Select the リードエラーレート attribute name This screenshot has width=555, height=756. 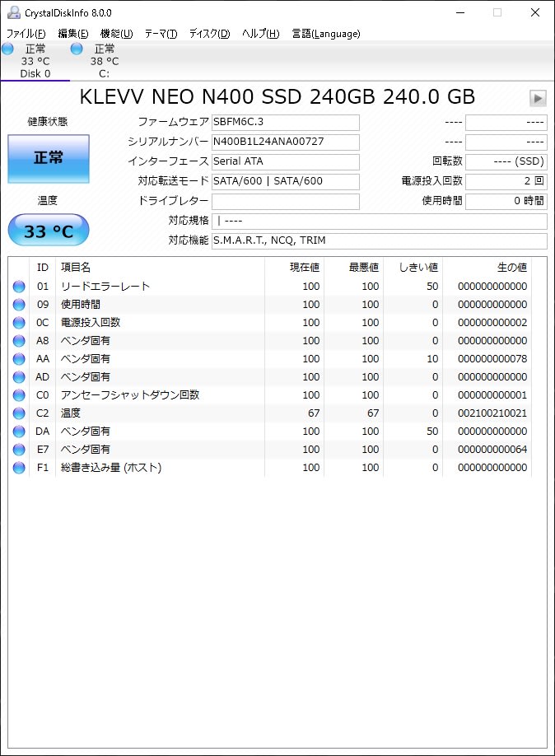click(x=105, y=287)
